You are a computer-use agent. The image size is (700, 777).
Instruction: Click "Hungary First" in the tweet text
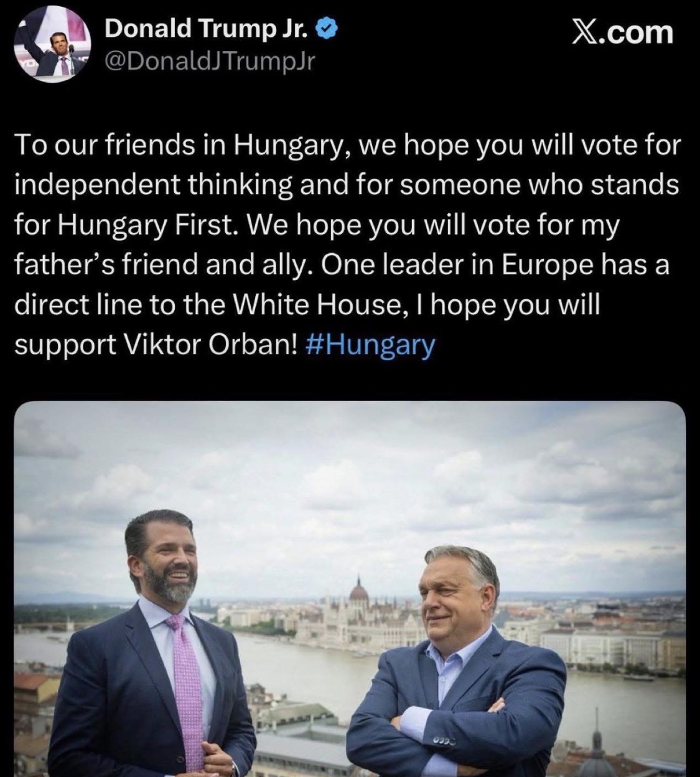147,226
